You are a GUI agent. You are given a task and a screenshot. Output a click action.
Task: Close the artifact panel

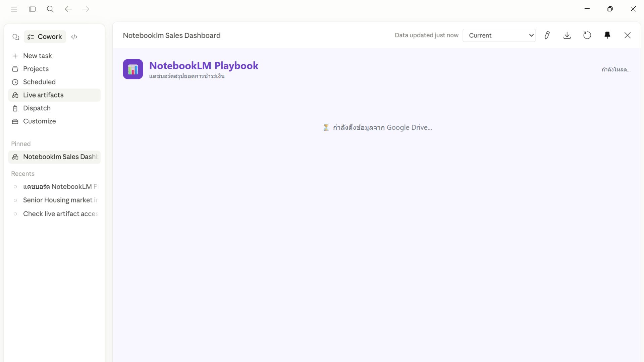[x=628, y=35]
